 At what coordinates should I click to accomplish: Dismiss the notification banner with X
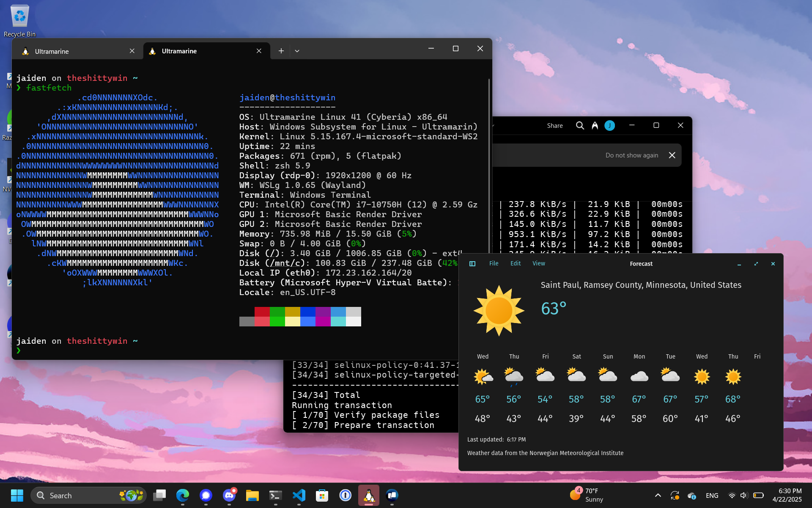click(x=672, y=155)
